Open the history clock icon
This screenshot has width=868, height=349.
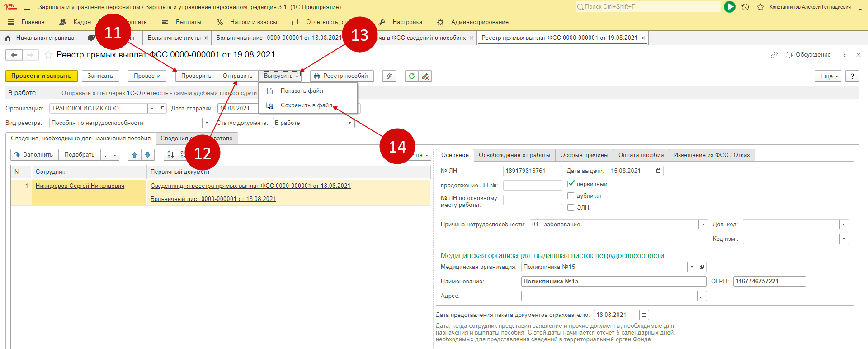click(x=745, y=7)
